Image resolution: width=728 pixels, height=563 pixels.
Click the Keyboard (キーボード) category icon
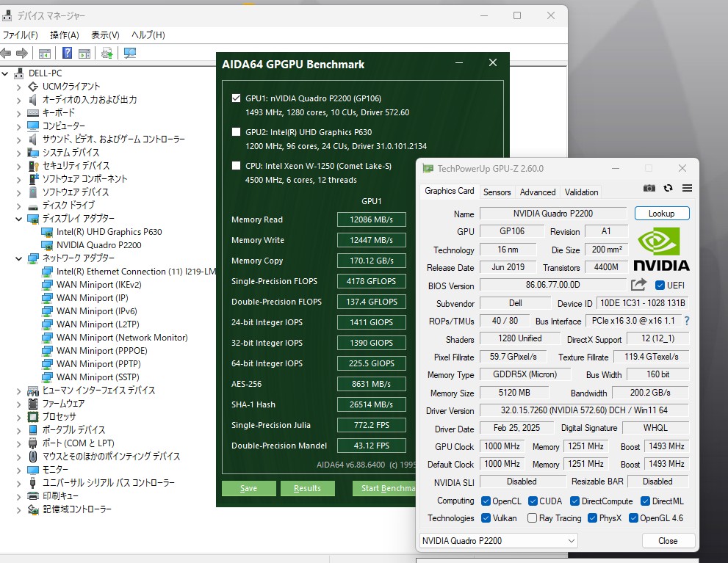[33, 113]
